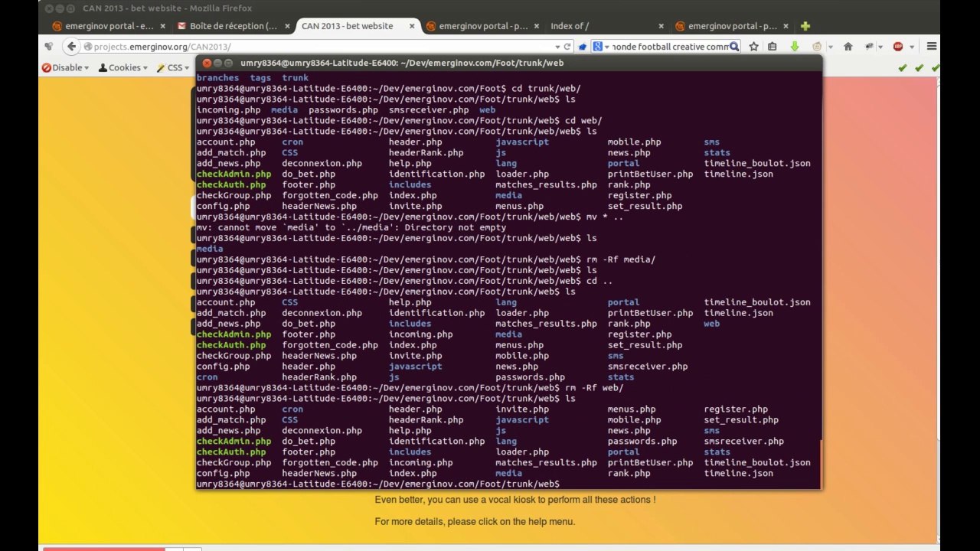Expand the dropdown arrow beside the ABP icon

[913, 47]
